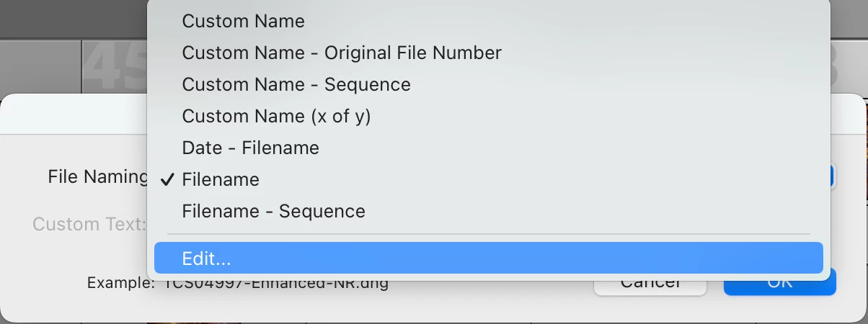Select the Custom Name preset
The width and height of the screenshot is (868, 324).
pyautogui.click(x=243, y=22)
